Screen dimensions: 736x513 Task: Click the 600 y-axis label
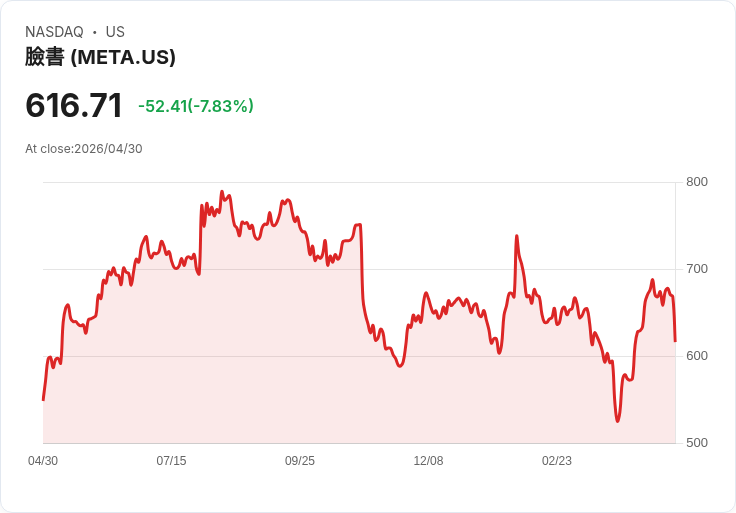(696, 356)
